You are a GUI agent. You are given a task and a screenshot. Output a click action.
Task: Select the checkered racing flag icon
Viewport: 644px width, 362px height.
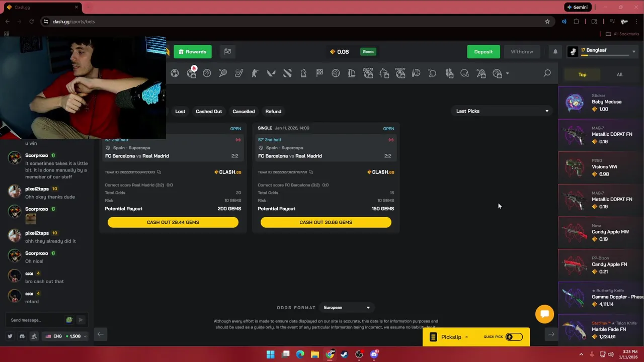(x=319, y=73)
